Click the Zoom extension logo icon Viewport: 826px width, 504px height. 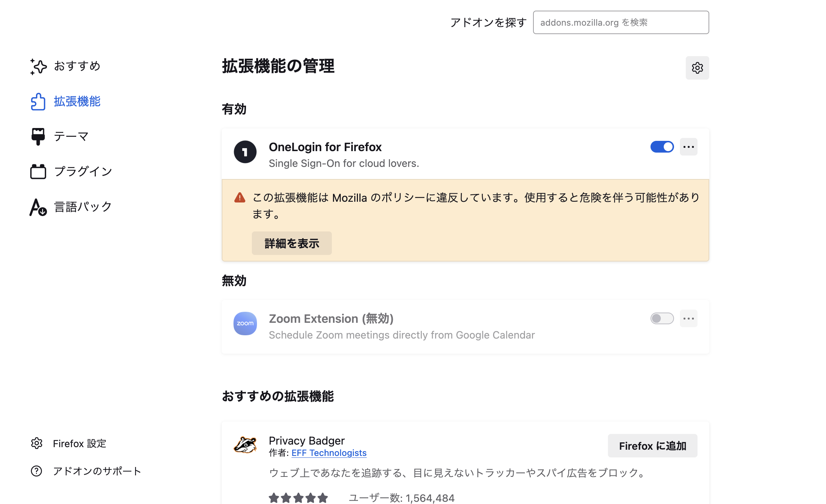pos(245,324)
